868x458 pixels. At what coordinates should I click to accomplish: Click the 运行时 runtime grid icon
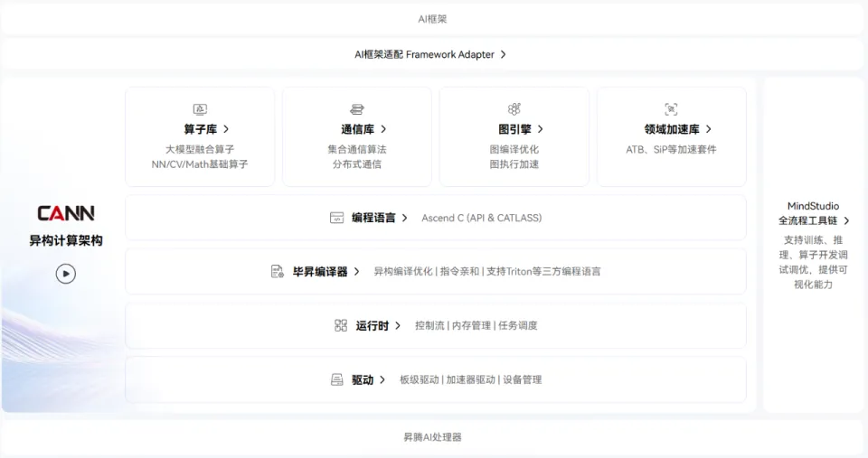pos(341,325)
